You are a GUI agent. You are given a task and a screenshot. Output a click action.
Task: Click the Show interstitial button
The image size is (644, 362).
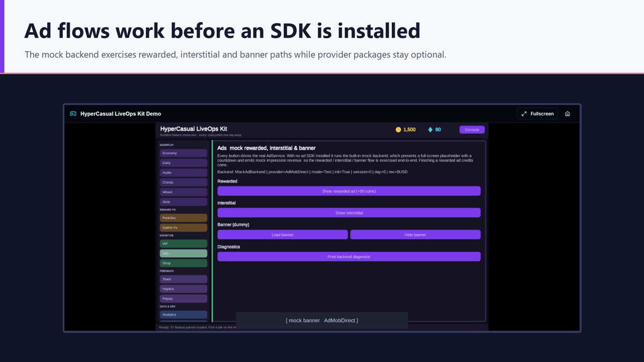[349, 213]
